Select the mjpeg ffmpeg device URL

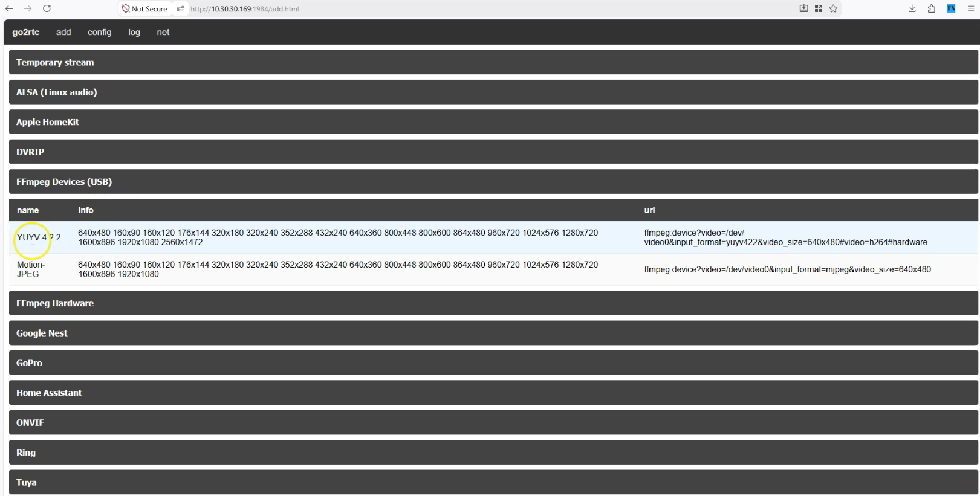click(x=787, y=269)
